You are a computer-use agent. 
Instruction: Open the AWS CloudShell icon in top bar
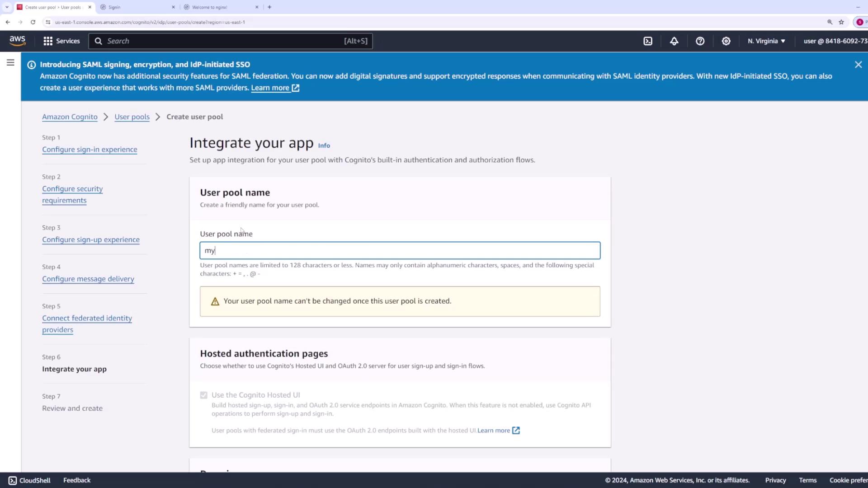(648, 41)
